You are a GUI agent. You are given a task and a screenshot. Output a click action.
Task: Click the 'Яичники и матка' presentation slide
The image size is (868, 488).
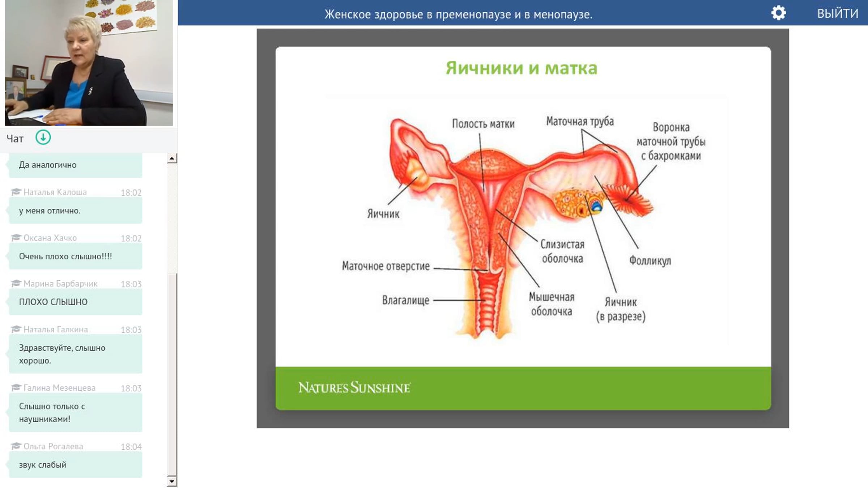(x=523, y=228)
